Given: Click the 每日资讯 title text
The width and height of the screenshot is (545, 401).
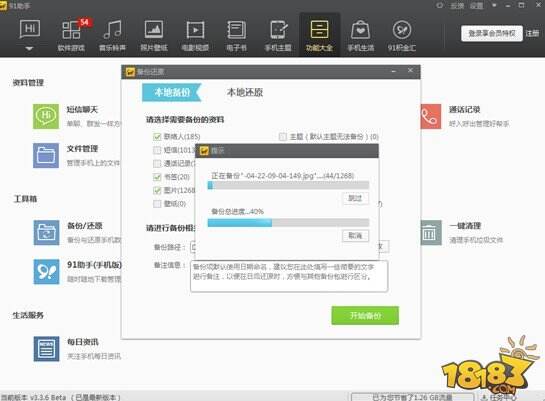Looking at the screenshot, I should [83, 342].
